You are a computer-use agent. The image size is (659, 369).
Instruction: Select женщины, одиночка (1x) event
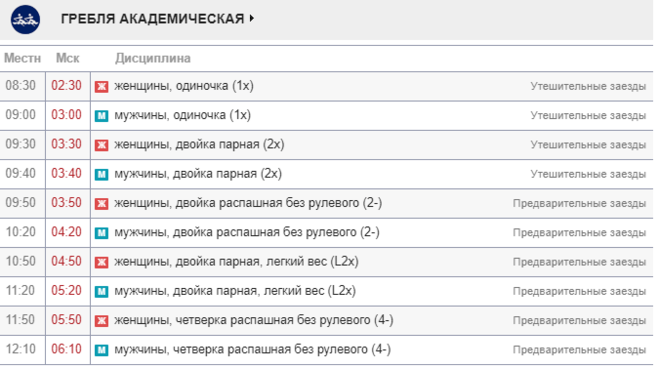[x=184, y=86]
